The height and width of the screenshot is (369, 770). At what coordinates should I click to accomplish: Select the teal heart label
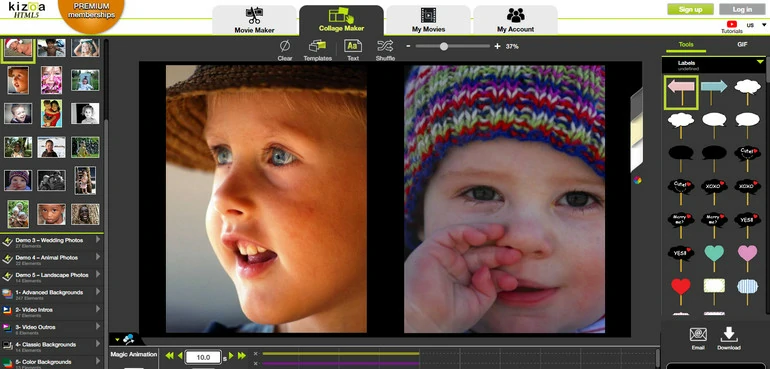(x=714, y=258)
